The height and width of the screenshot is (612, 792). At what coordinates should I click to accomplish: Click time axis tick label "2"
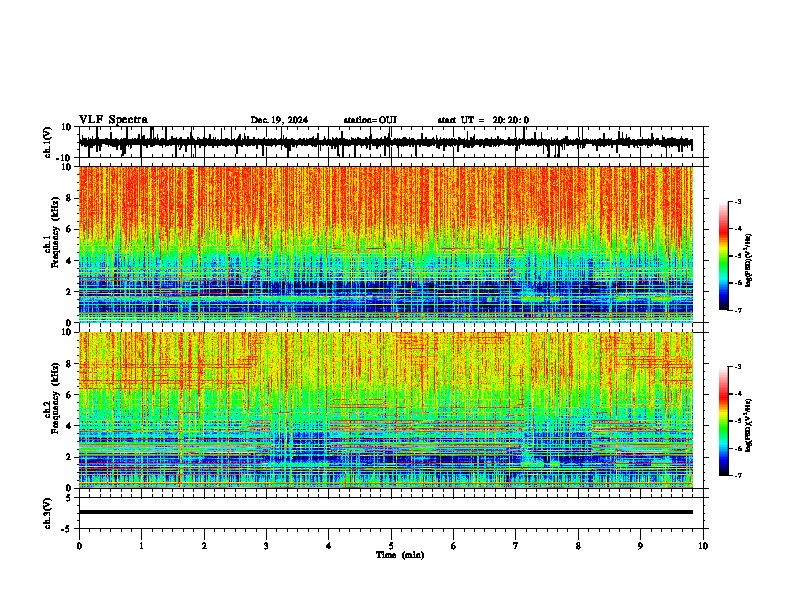point(204,545)
